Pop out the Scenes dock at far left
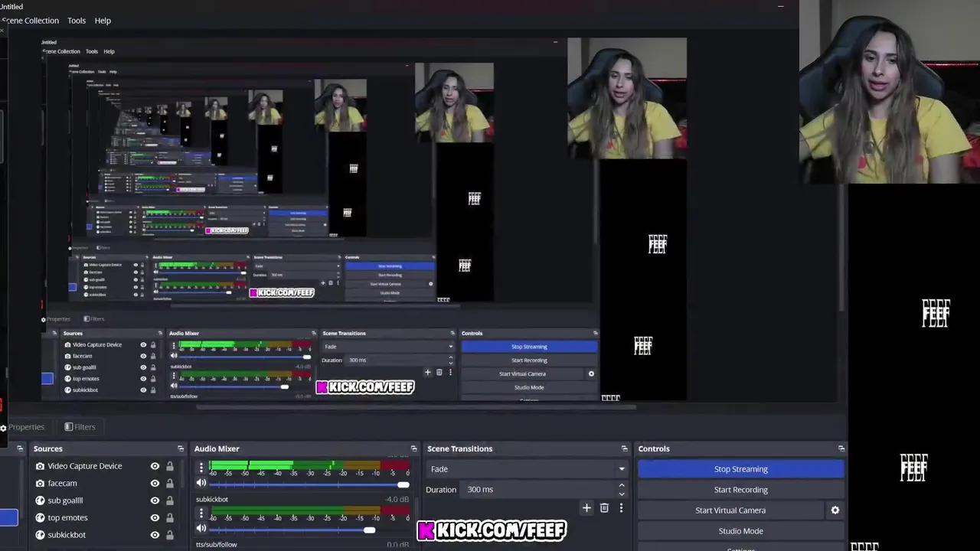 pos(20,448)
